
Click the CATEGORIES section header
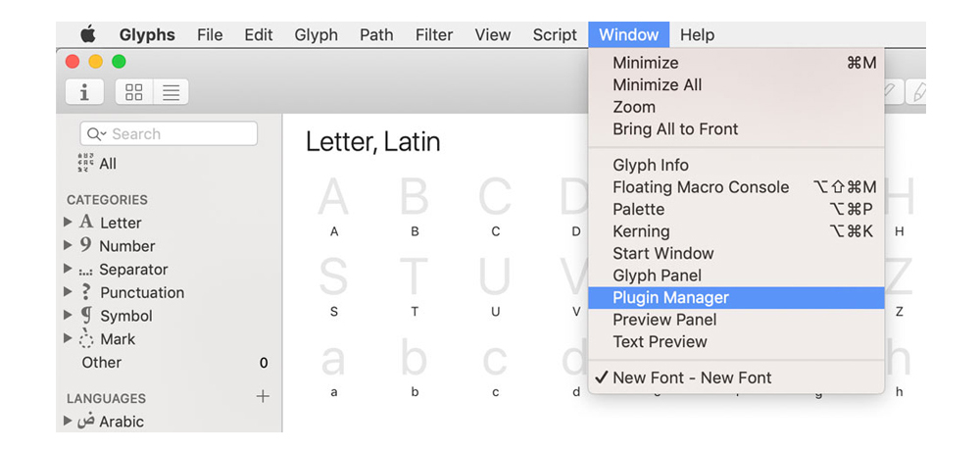coord(107,199)
